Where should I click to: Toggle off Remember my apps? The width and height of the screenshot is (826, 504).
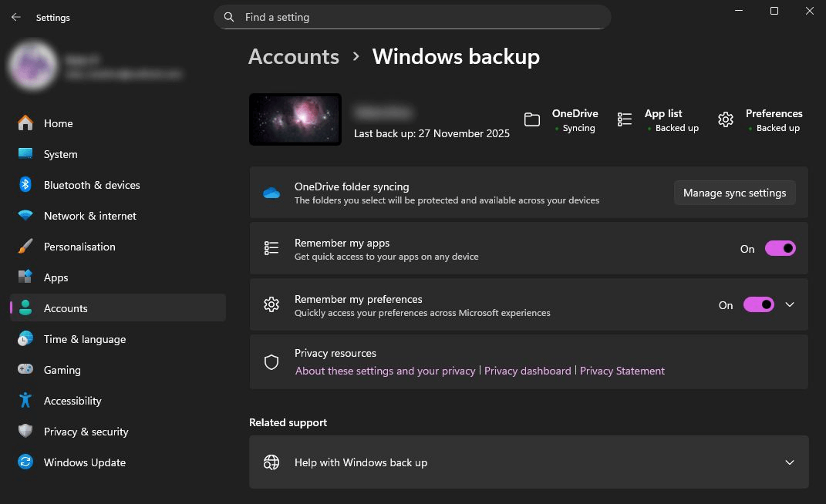[x=780, y=248]
